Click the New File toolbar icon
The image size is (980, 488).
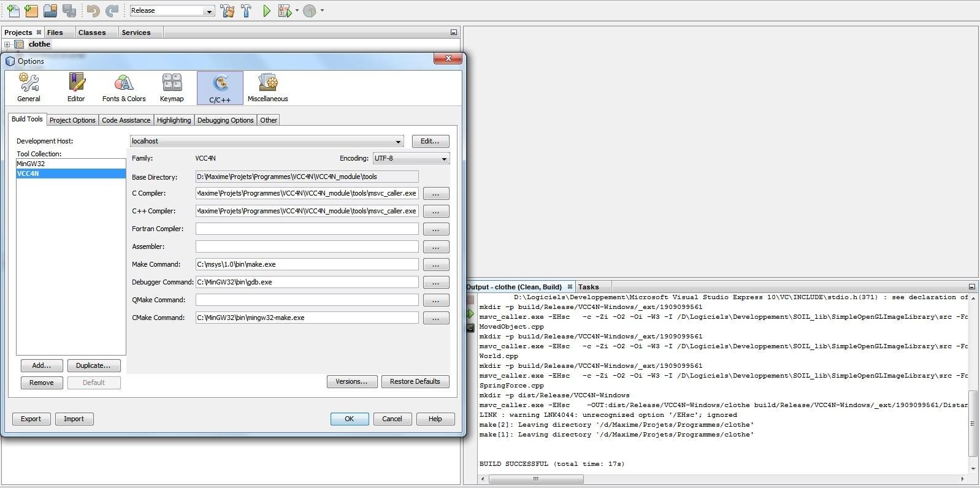click(12, 10)
